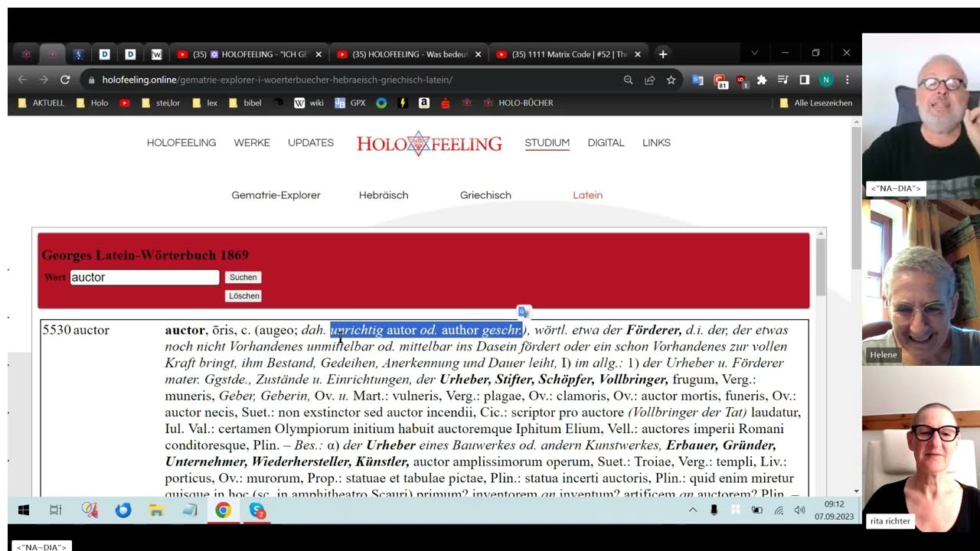Open Chrome three-dot menu
Screen dimensions: 980x551
click(x=847, y=80)
